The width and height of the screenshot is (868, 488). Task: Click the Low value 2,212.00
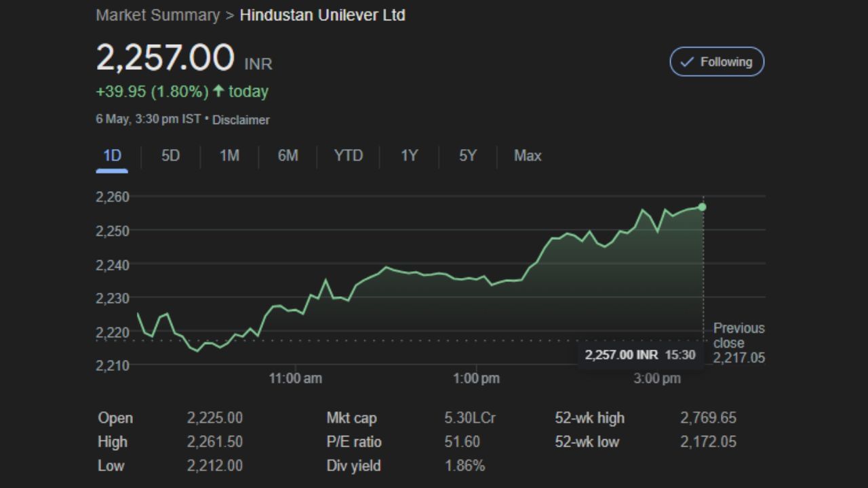(x=214, y=466)
